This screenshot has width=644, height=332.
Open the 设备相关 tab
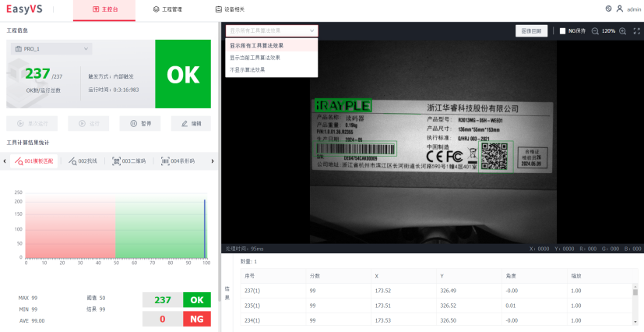pos(230,9)
